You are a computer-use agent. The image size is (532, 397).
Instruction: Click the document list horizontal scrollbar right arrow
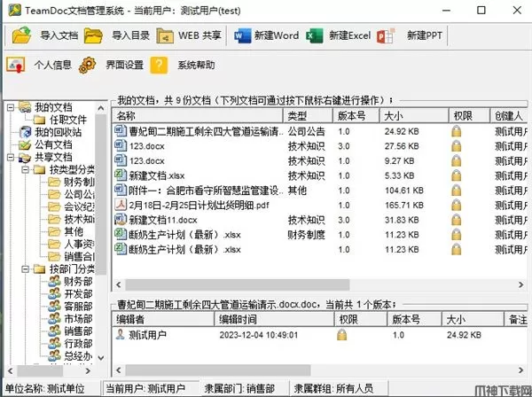[521, 284]
